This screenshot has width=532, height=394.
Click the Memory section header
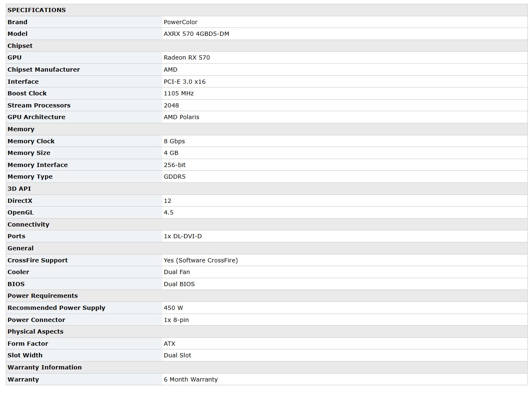click(266, 129)
